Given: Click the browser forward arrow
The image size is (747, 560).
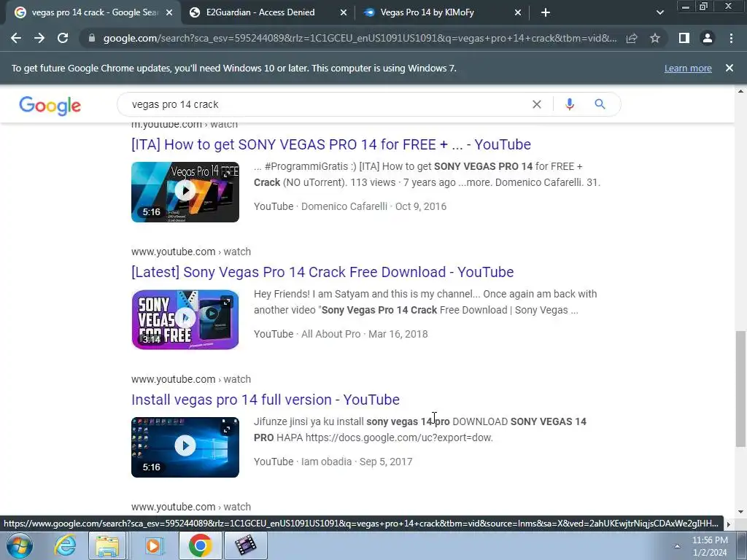Looking at the screenshot, I should (x=39, y=38).
